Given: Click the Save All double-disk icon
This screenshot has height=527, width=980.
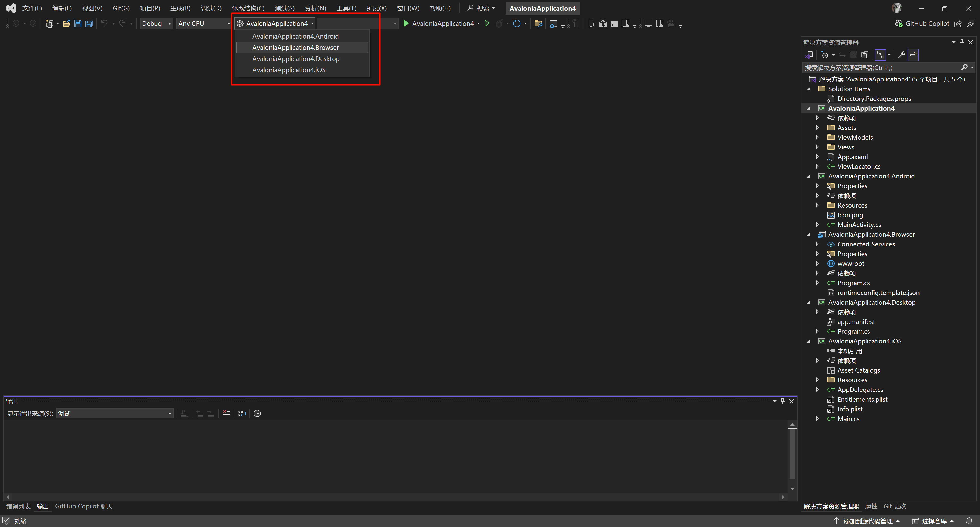Looking at the screenshot, I should pos(89,23).
